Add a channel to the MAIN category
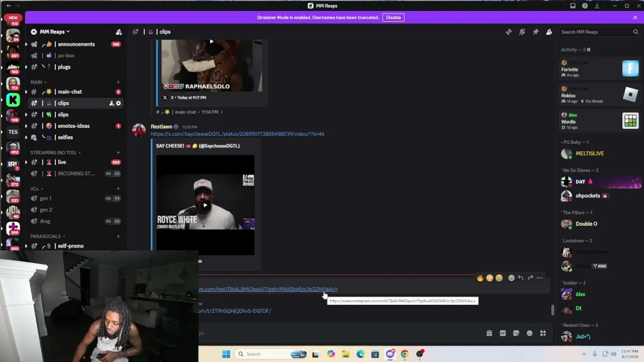This screenshot has width=644, height=362. pos(118,82)
